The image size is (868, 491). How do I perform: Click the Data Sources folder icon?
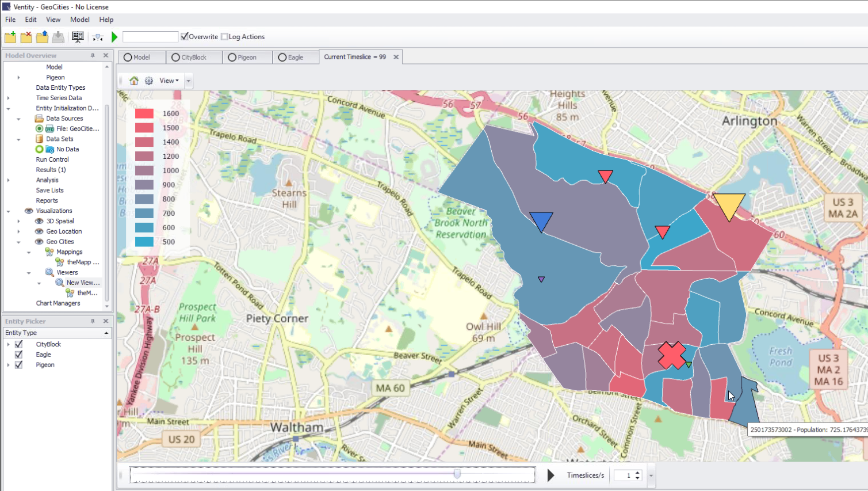pyautogui.click(x=39, y=119)
